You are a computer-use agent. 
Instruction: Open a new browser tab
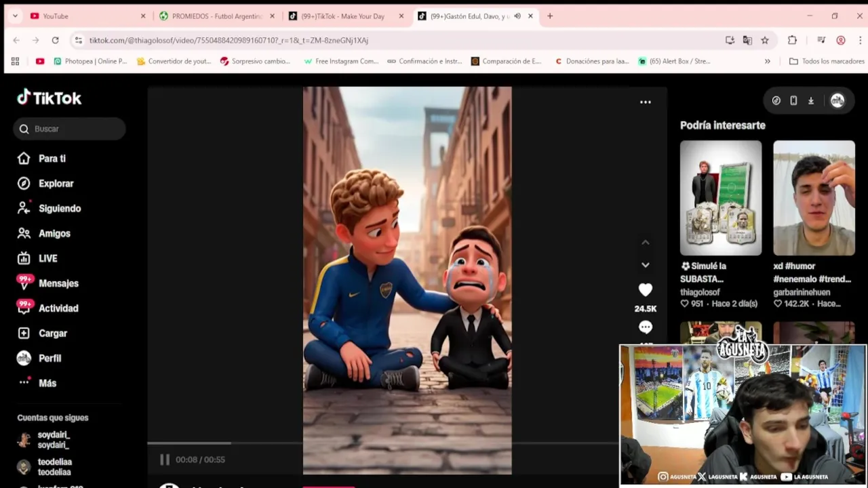pos(550,16)
